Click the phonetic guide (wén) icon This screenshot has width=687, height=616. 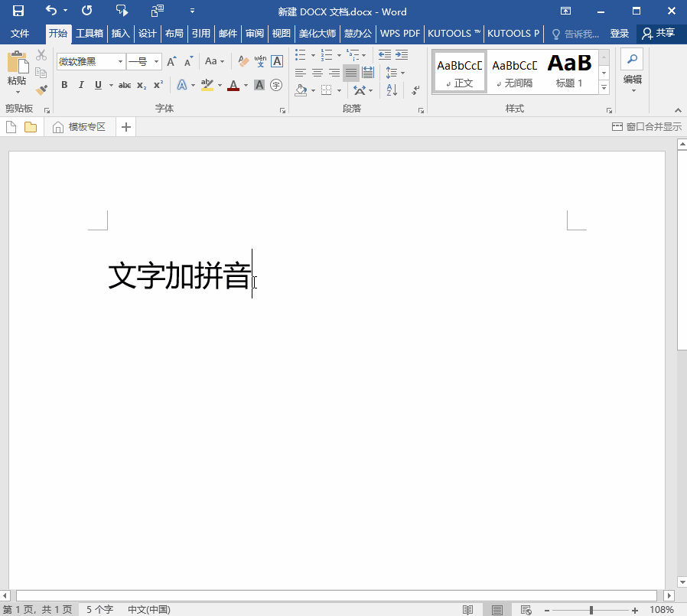point(260,61)
